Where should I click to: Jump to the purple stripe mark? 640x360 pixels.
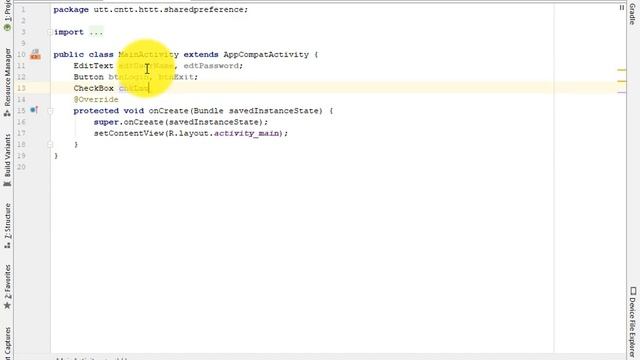622,93
